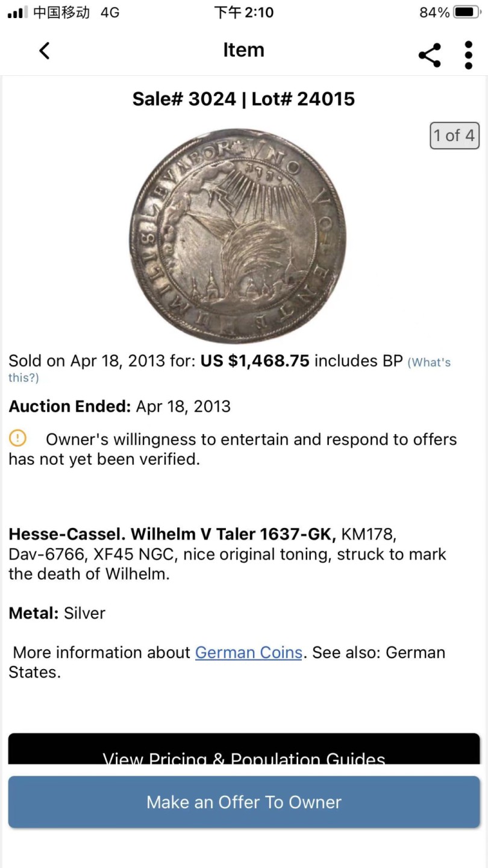The width and height of the screenshot is (488, 868).
Task: Tap the cellular signal bars icon
Action: [x=17, y=12]
